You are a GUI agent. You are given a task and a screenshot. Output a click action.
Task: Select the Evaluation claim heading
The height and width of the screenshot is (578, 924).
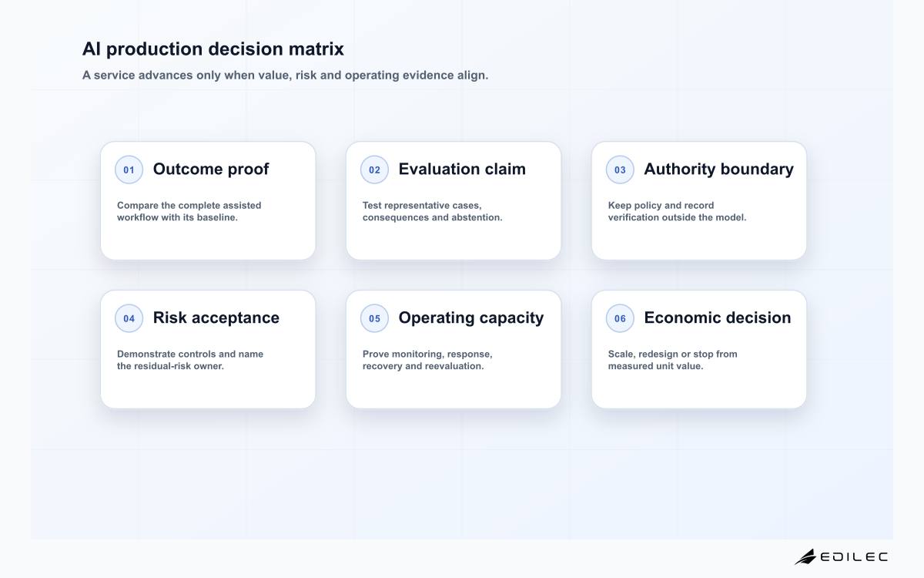(x=462, y=169)
